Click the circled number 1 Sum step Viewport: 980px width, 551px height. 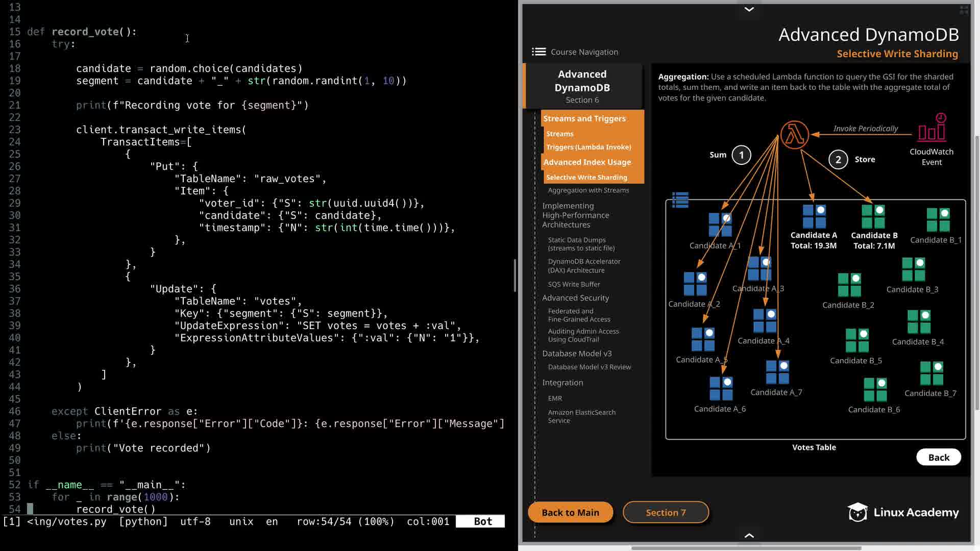point(741,155)
